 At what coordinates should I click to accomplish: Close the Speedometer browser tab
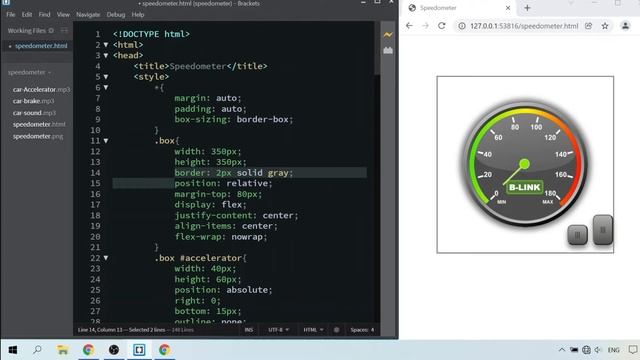point(508,8)
